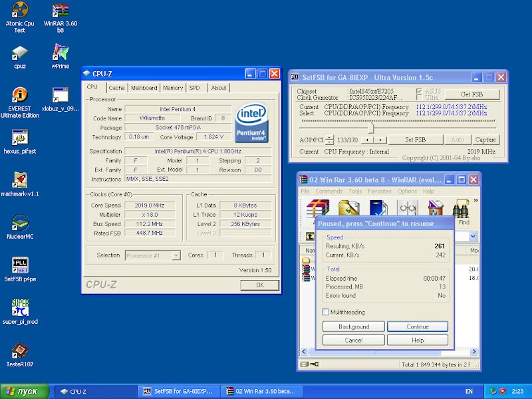
Task: Open the File menu in WinRAR
Action: (305, 191)
